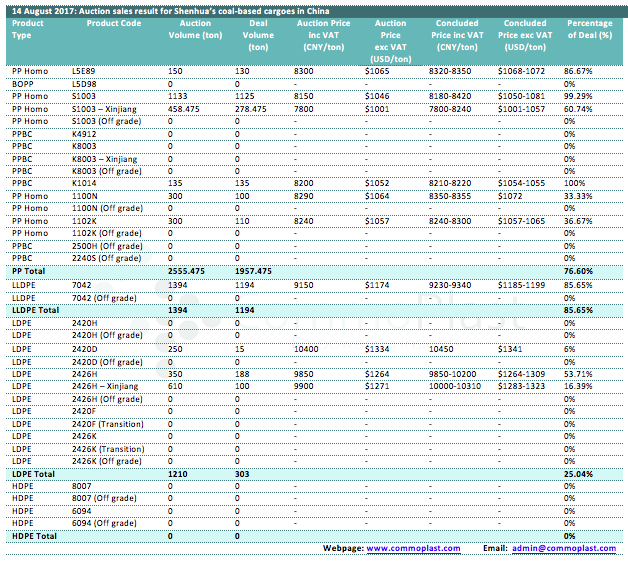
Task: Click the L5E89 product code cell
Action: click(85, 73)
